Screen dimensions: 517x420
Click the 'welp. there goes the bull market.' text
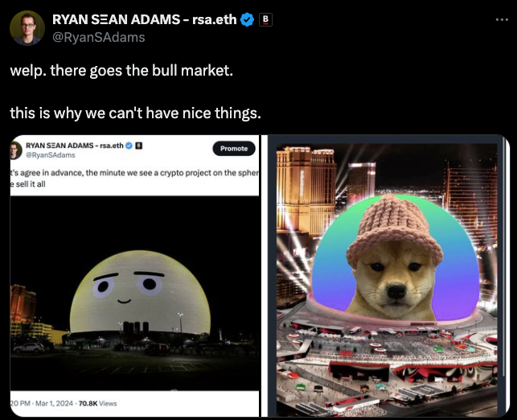click(x=121, y=70)
